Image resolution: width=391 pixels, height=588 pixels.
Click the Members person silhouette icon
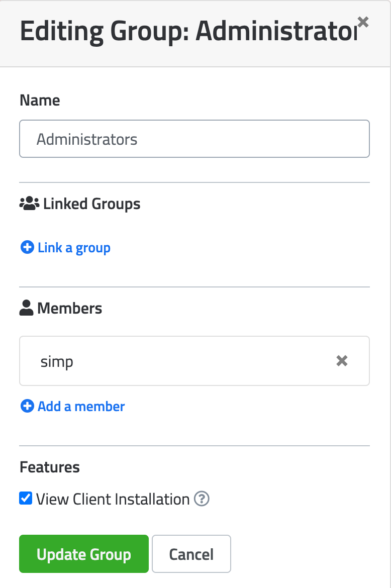point(26,308)
